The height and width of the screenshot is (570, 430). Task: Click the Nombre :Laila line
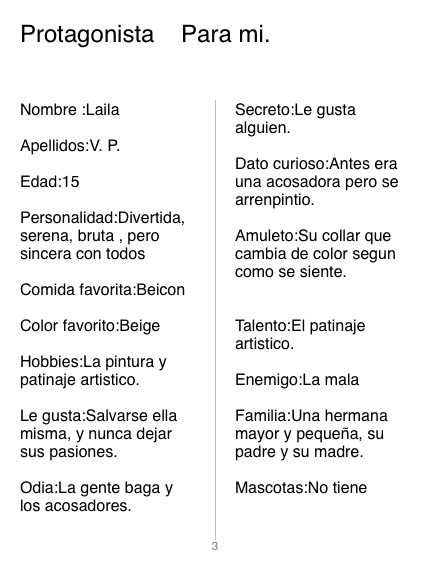70,110
